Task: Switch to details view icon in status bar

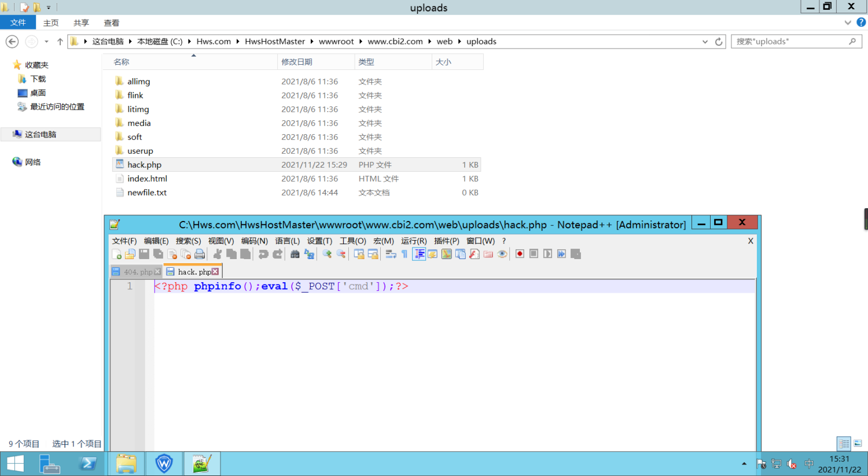Action: click(x=844, y=444)
